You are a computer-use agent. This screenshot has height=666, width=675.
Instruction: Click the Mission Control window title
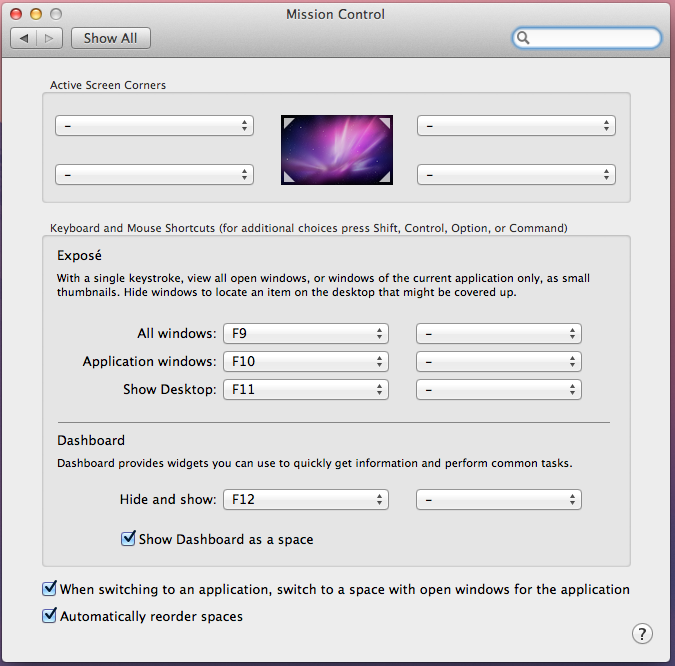[335, 15]
